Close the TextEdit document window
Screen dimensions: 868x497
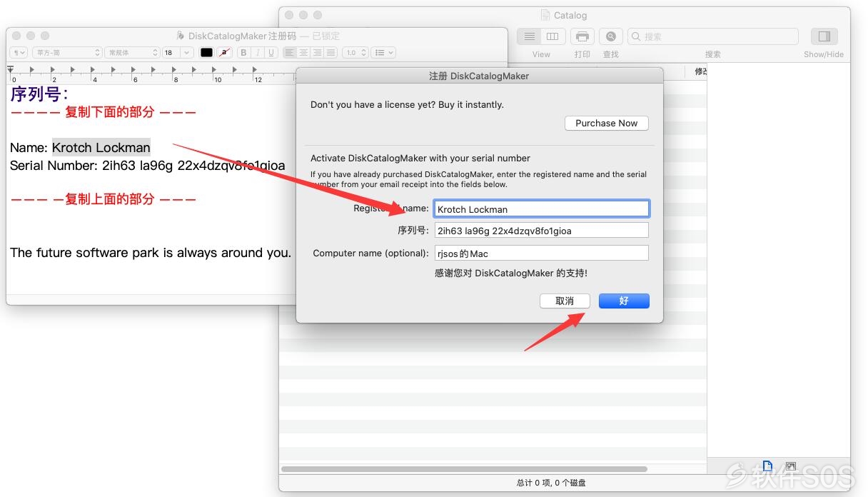click(17, 36)
